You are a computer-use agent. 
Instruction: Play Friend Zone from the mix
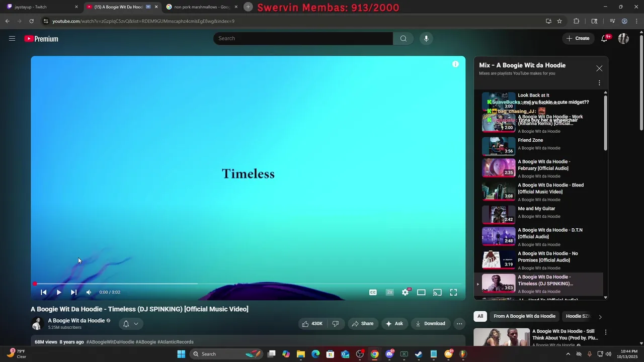point(539,146)
